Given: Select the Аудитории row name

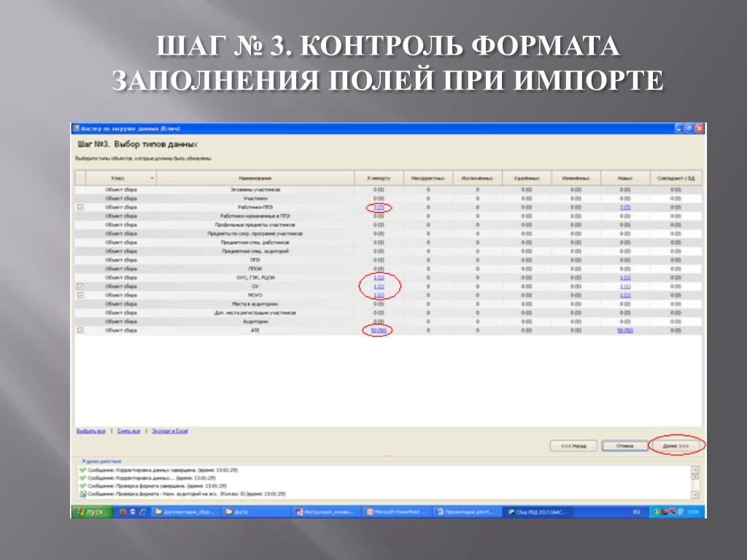Looking at the screenshot, I should coord(255,322).
